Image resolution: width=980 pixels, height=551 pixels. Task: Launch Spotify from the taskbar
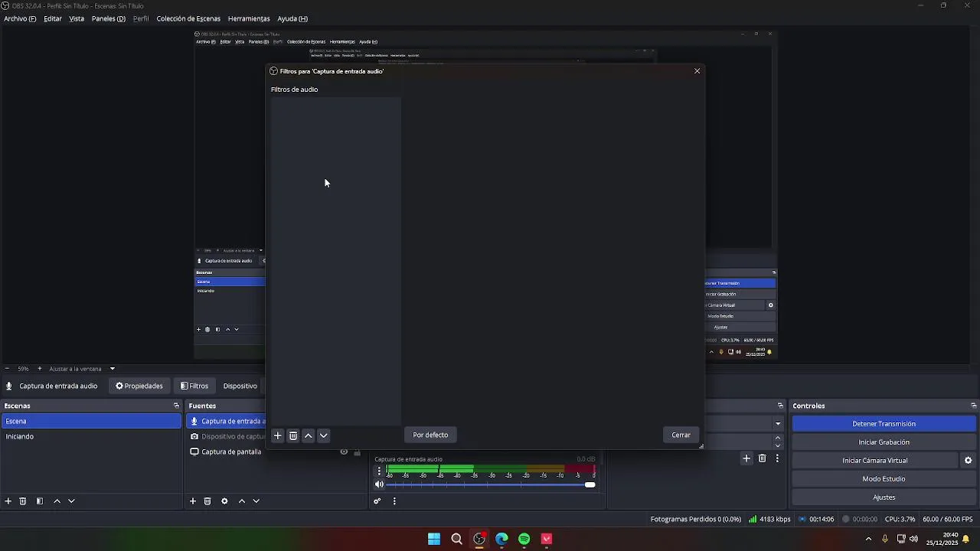pos(524,539)
